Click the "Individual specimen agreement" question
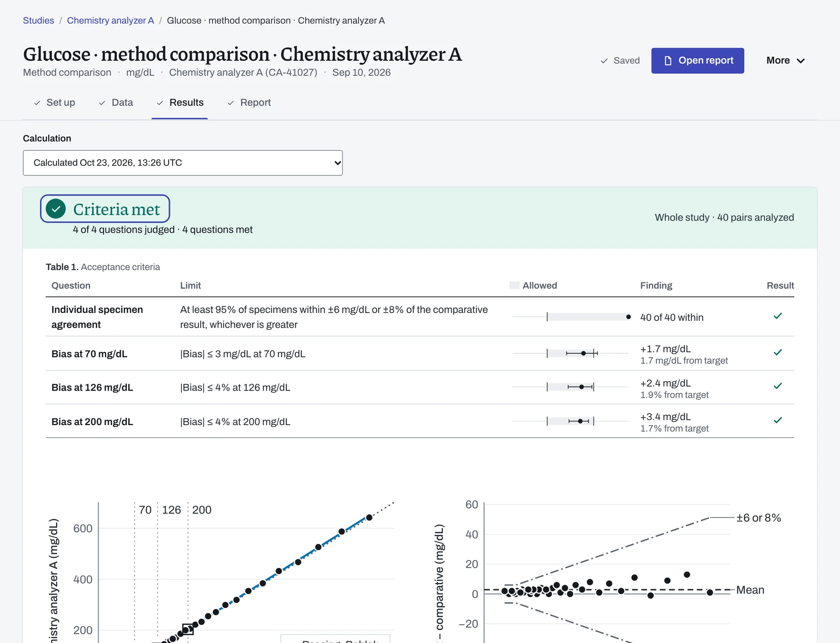Image resolution: width=840 pixels, height=643 pixels. coord(97,317)
